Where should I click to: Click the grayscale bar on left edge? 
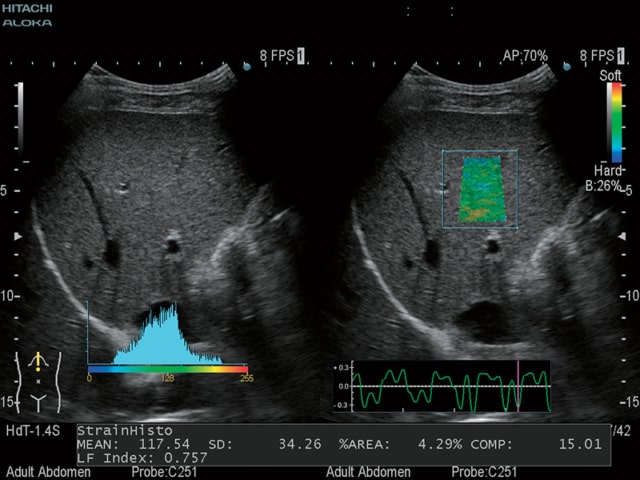pos(20,122)
